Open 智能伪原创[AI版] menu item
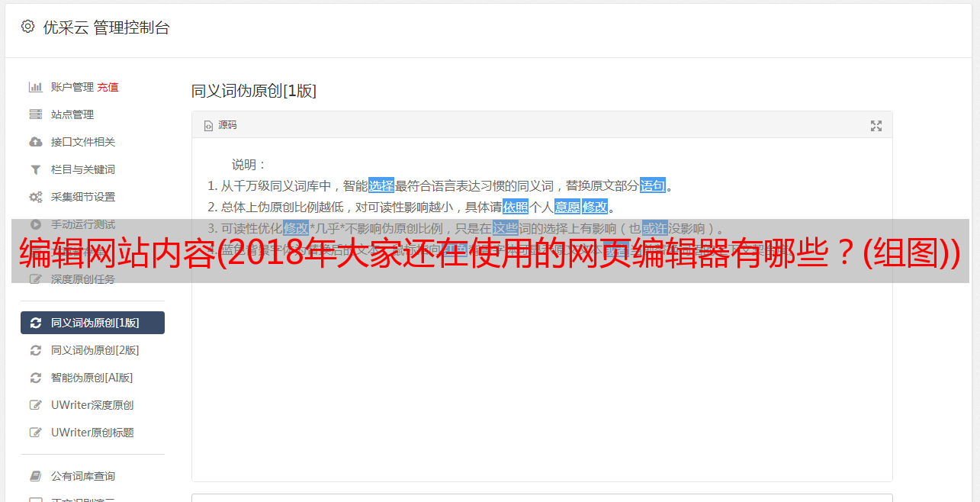Viewport: 980px width, 502px height. 92,378
